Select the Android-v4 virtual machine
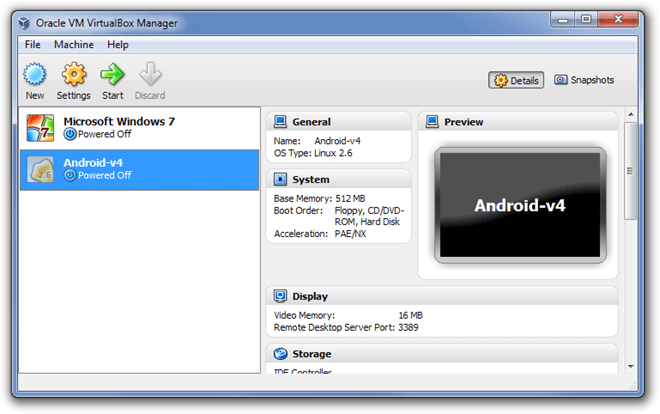This screenshot has height=414, width=660. [139, 170]
